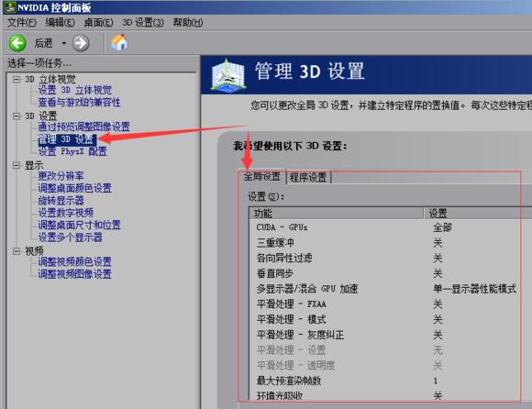Open the 编辑(E) menu
The image size is (532, 409).
pos(60,23)
